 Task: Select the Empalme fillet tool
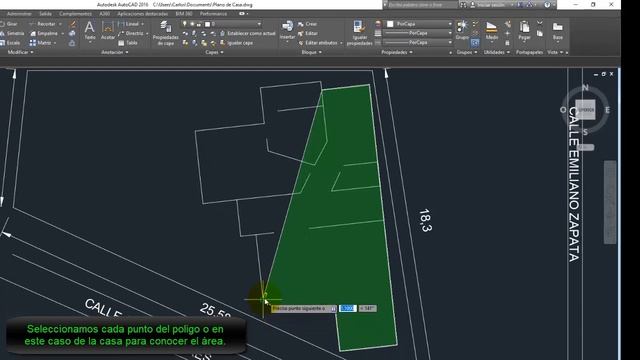(44, 33)
